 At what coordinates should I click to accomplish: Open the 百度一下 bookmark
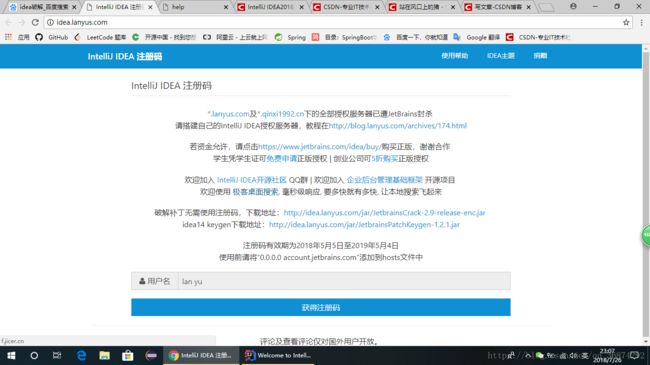click(x=415, y=37)
